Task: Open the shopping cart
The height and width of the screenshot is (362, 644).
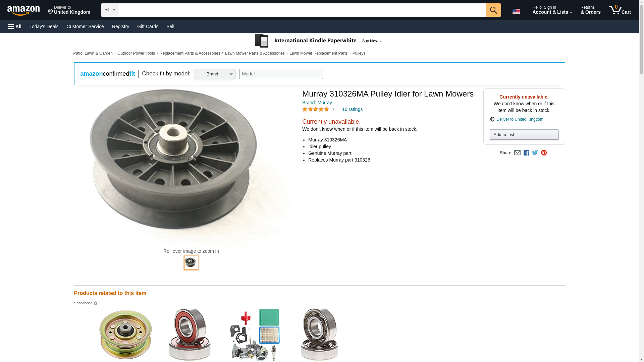Action: [x=620, y=10]
